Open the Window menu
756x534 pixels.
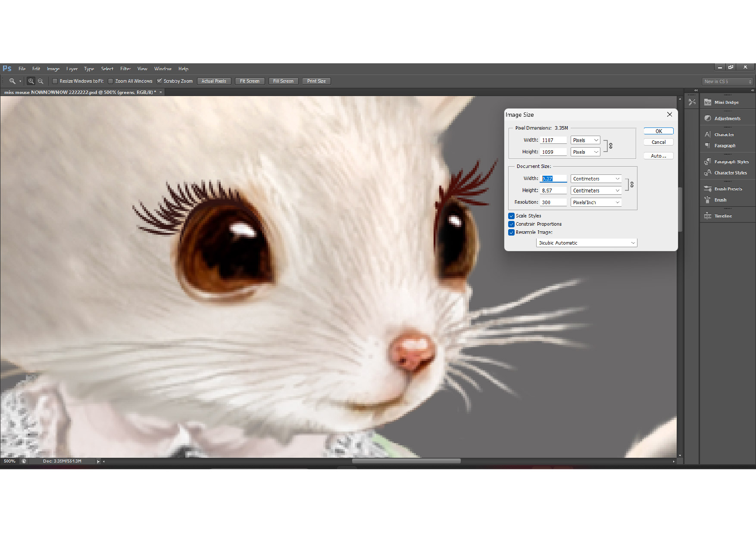coord(163,69)
